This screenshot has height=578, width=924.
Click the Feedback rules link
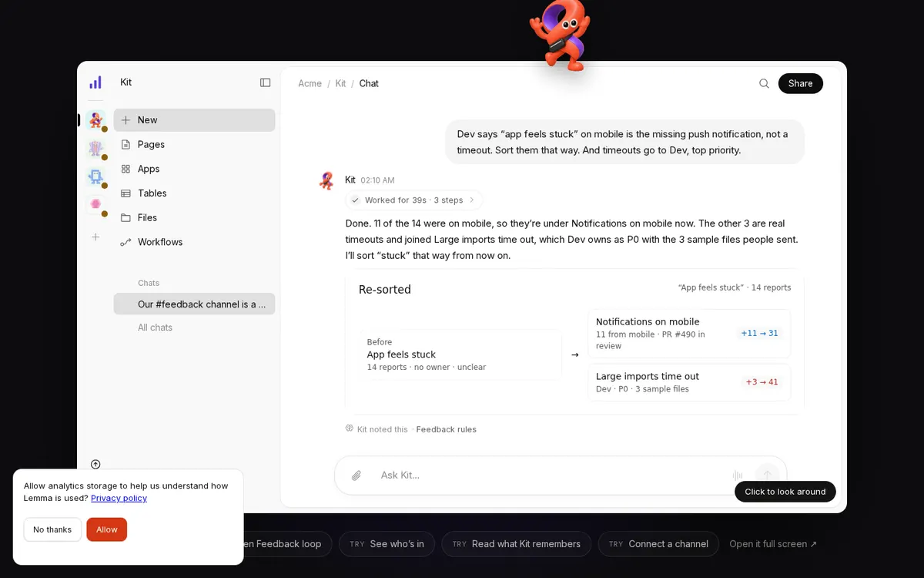pyautogui.click(x=447, y=429)
